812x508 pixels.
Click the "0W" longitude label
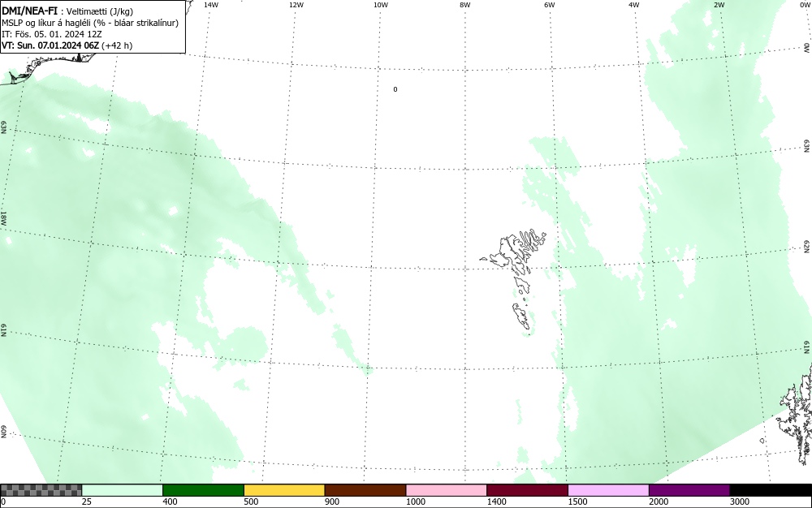pyautogui.click(x=804, y=5)
